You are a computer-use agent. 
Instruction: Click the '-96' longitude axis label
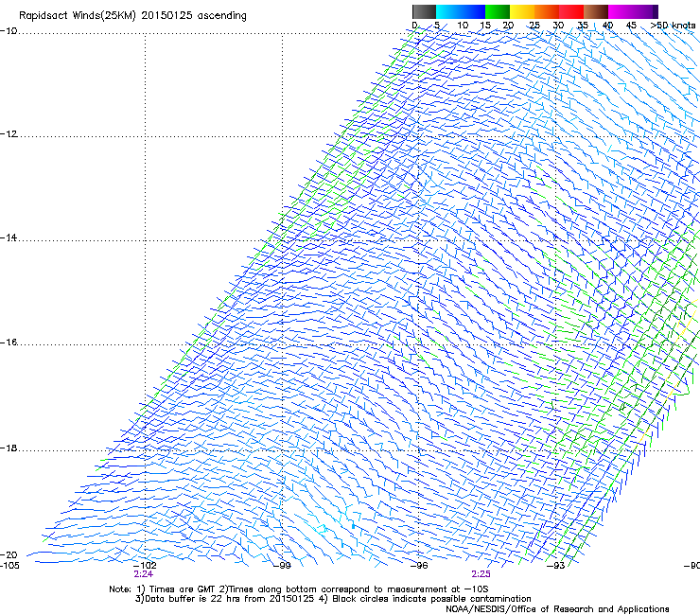tap(419, 566)
